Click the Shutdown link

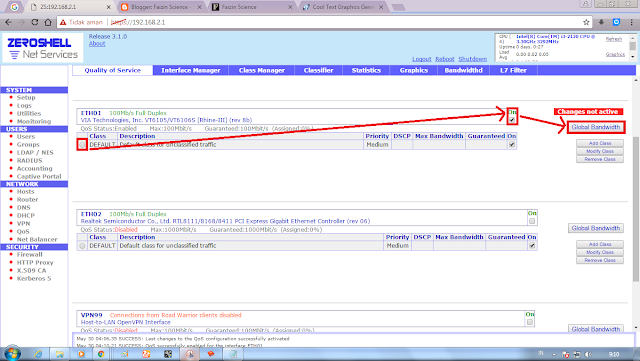tap(472, 59)
